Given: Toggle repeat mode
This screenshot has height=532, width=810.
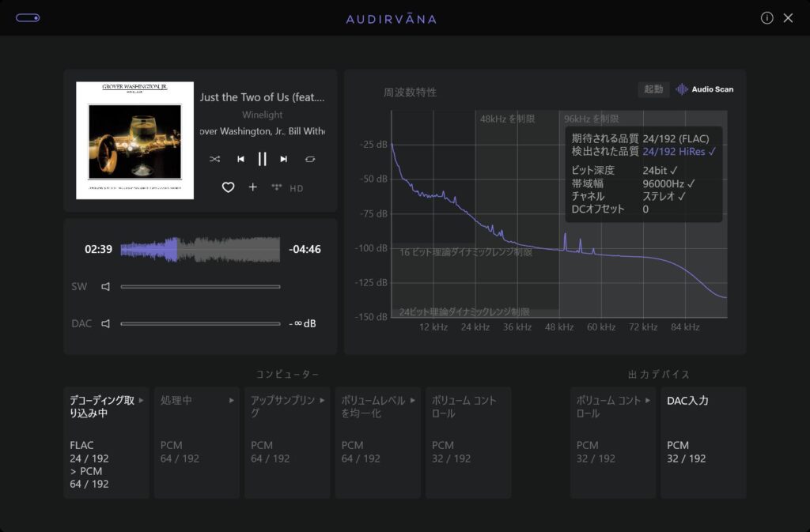Looking at the screenshot, I should [309, 158].
